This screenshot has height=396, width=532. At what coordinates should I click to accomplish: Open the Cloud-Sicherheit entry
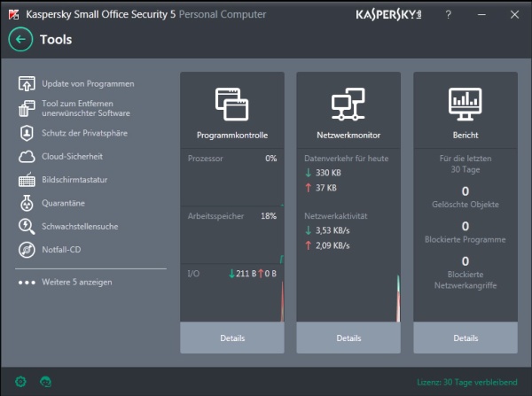[x=72, y=157]
